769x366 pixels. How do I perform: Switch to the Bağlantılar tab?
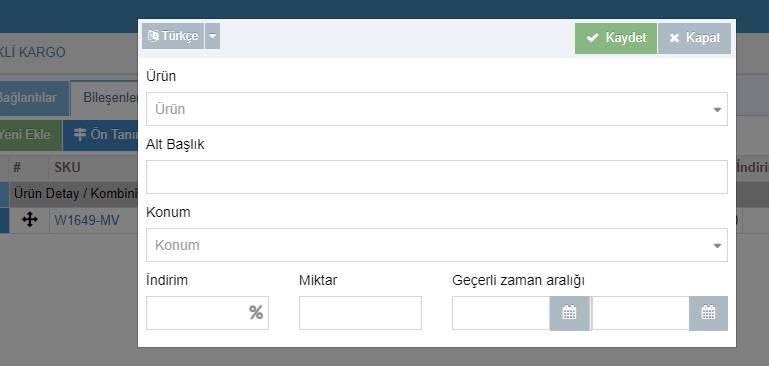(x=27, y=98)
